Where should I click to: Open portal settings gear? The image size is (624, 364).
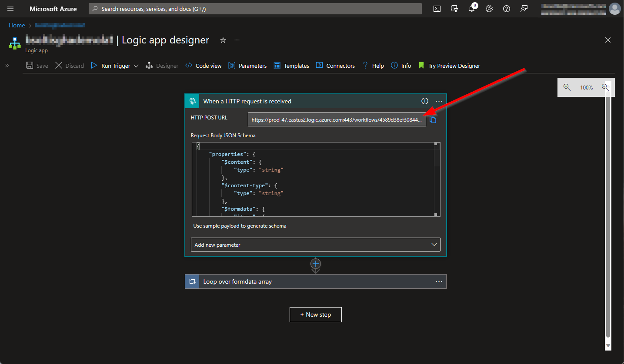click(x=489, y=9)
